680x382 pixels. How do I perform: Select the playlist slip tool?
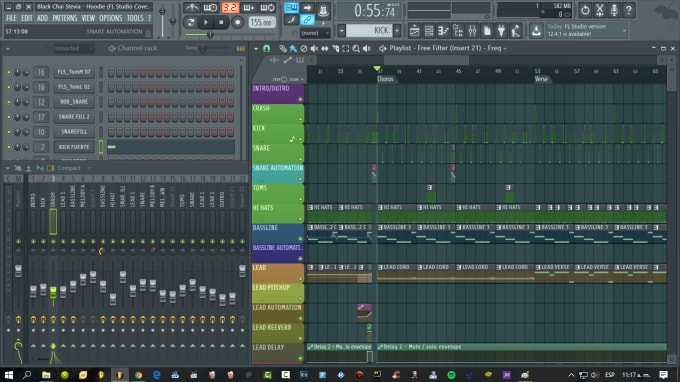pos(325,48)
